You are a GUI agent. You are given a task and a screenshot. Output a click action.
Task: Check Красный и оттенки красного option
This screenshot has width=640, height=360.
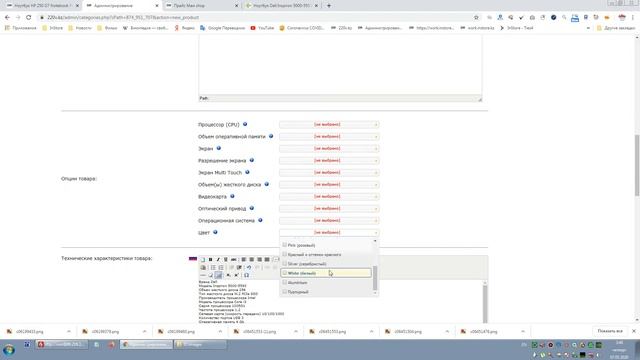tap(284, 254)
